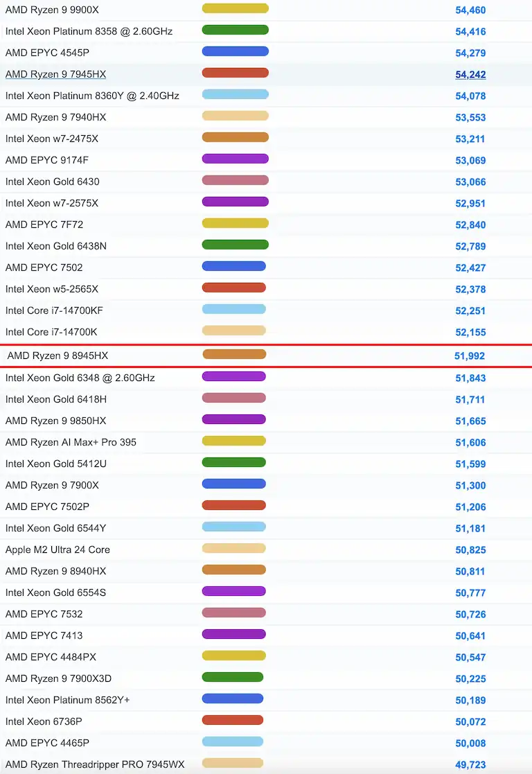Click the 54,242 score link

(470, 75)
